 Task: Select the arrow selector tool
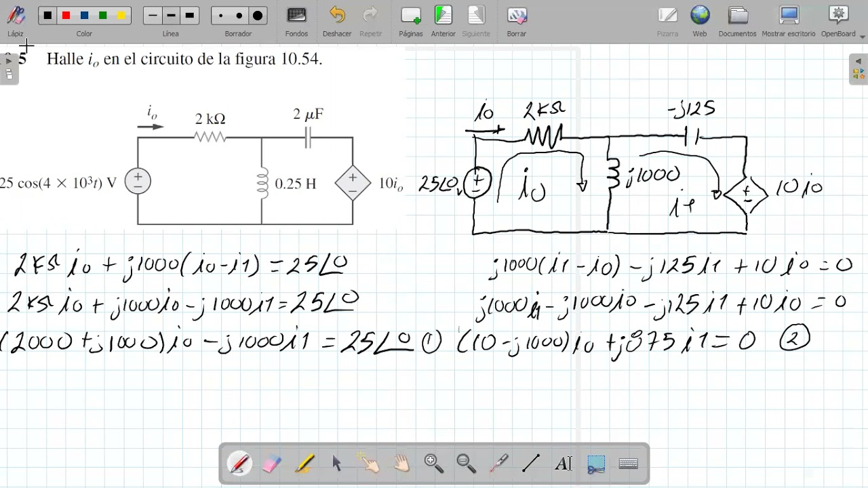(337, 464)
